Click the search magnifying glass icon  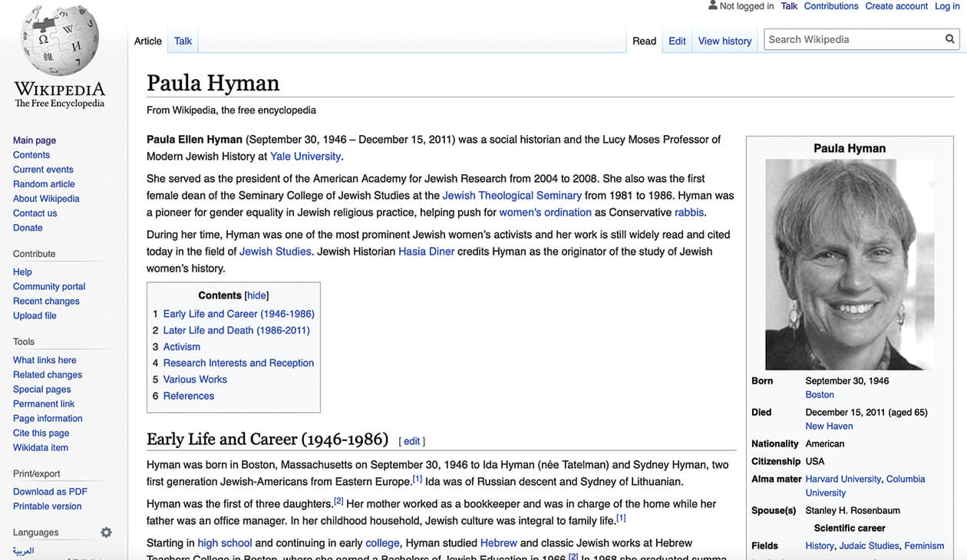pyautogui.click(x=950, y=38)
